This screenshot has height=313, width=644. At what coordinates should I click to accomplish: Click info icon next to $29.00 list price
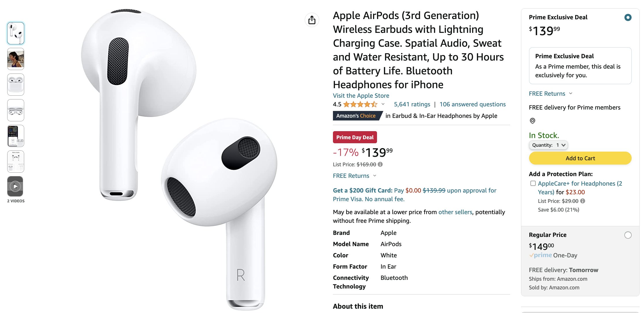[x=583, y=201]
